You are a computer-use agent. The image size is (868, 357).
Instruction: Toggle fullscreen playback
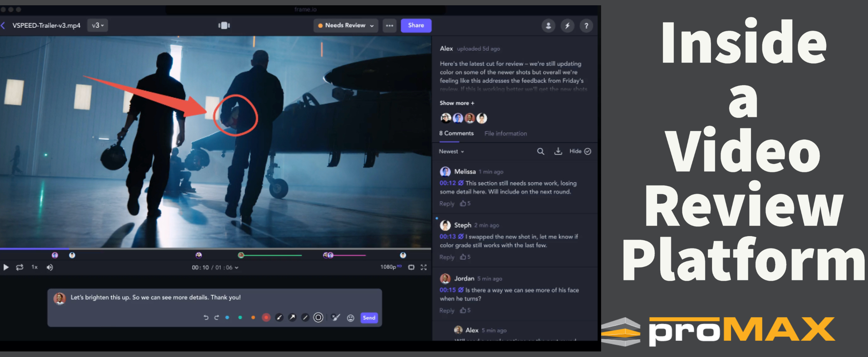(424, 267)
